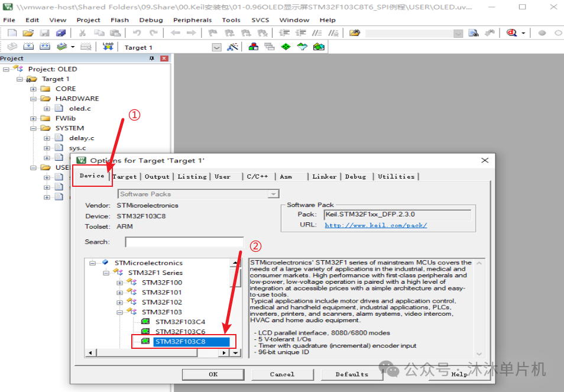Switch to the Debug tab in Options
Image resolution: width=564 pixels, height=392 pixels.
[355, 177]
